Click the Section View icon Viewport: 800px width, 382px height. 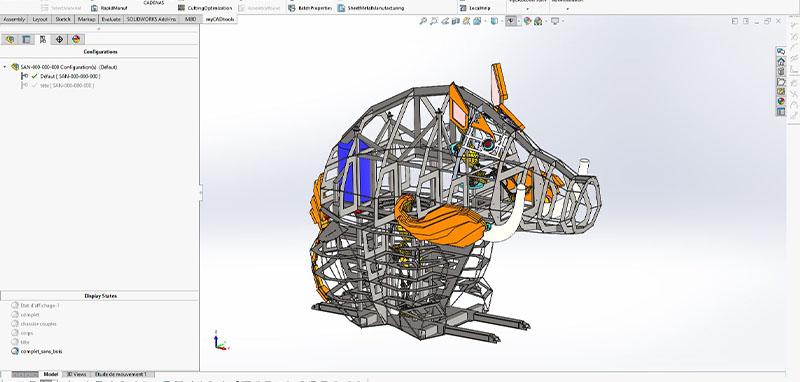[456, 21]
